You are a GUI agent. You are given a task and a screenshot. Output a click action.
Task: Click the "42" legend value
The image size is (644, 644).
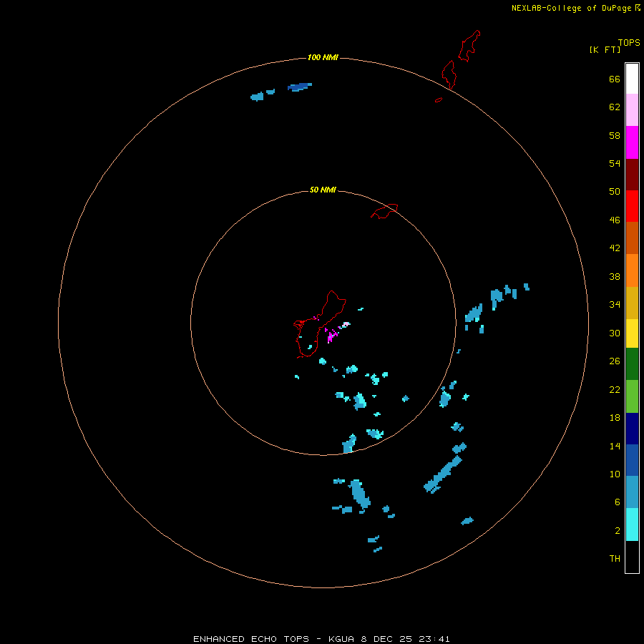pos(615,248)
